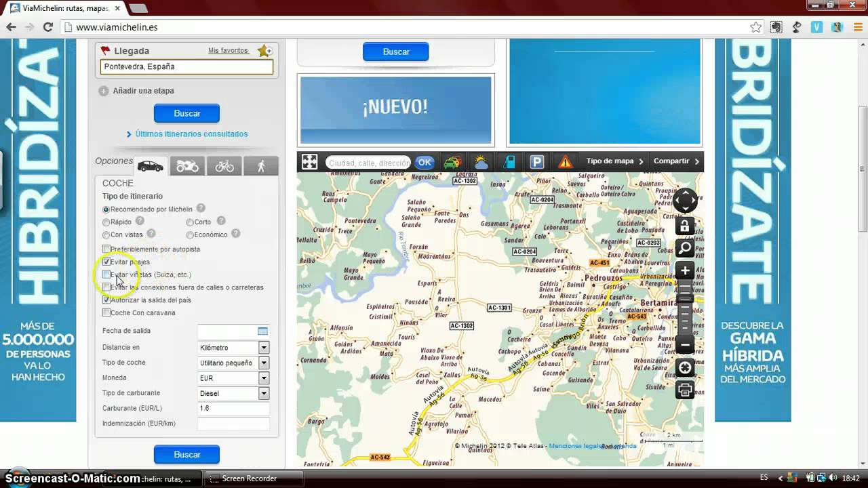
Task: Select the Económico route type
Action: 190,235
